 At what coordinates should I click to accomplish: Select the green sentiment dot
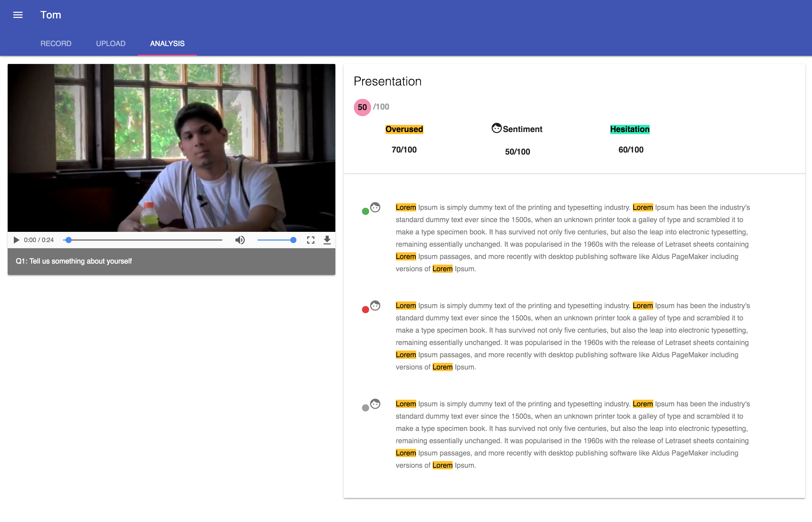tap(365, 212)
